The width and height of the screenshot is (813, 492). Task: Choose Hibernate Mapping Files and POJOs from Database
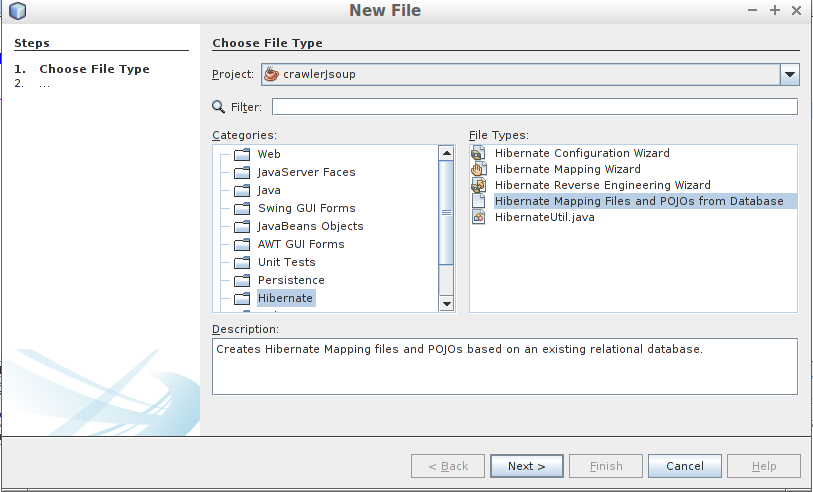639,201
